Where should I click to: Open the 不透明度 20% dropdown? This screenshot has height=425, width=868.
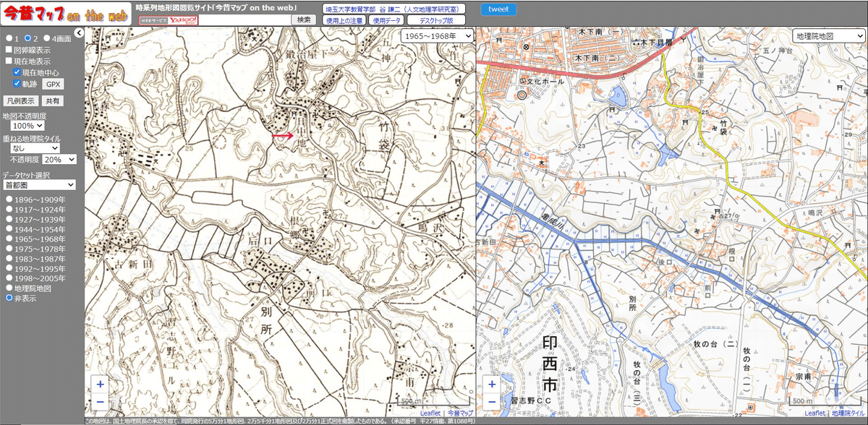[x=59, y=160]
